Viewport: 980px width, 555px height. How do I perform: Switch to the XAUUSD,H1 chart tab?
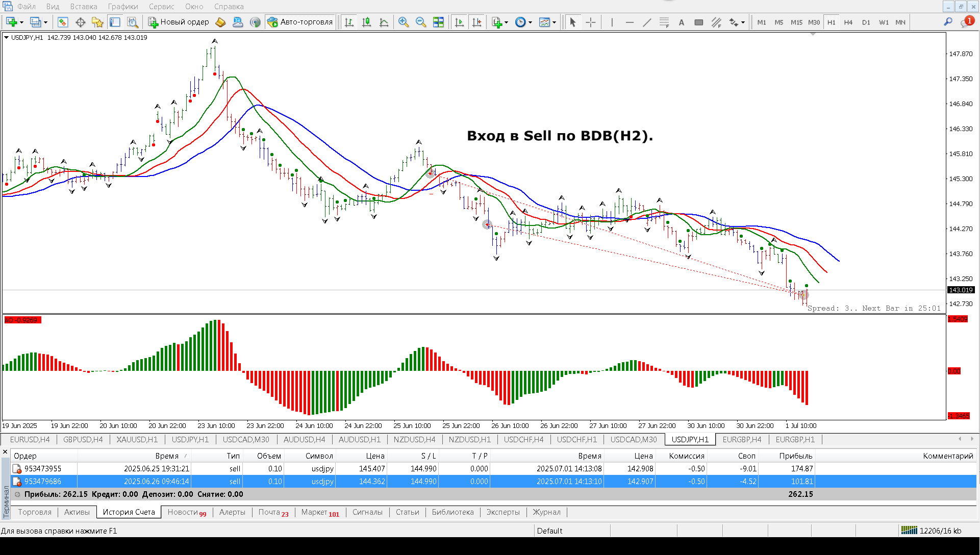[x=137, y=439]
